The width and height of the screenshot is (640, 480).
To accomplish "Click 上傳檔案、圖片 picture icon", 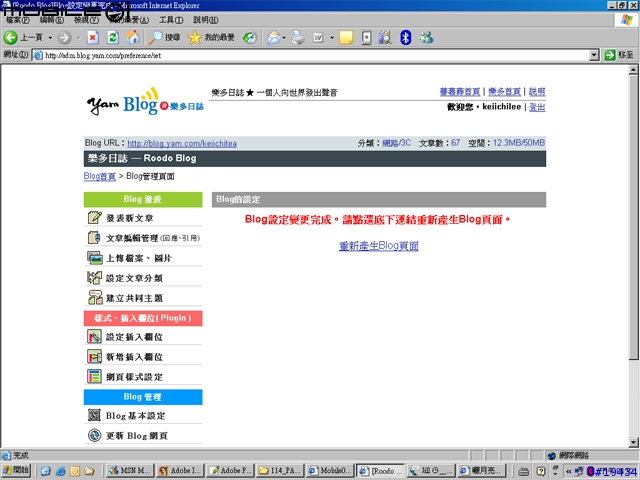I will tap(94, 258).
